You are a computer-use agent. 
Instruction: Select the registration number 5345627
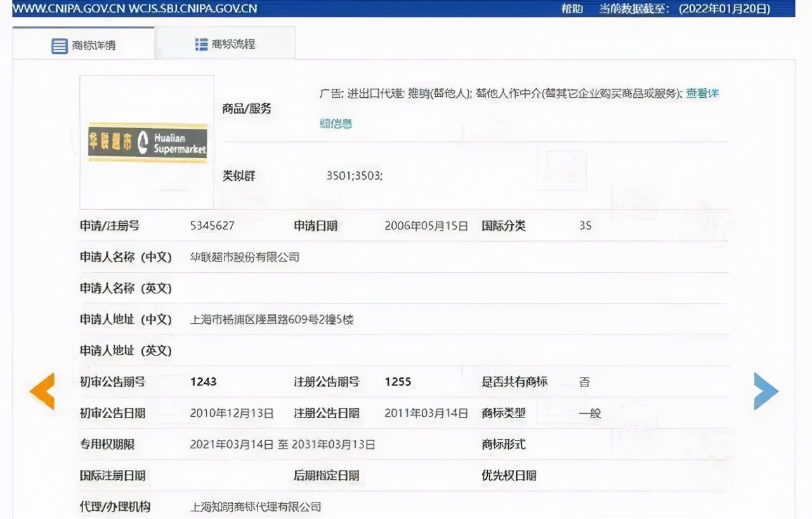pos(213,226)
